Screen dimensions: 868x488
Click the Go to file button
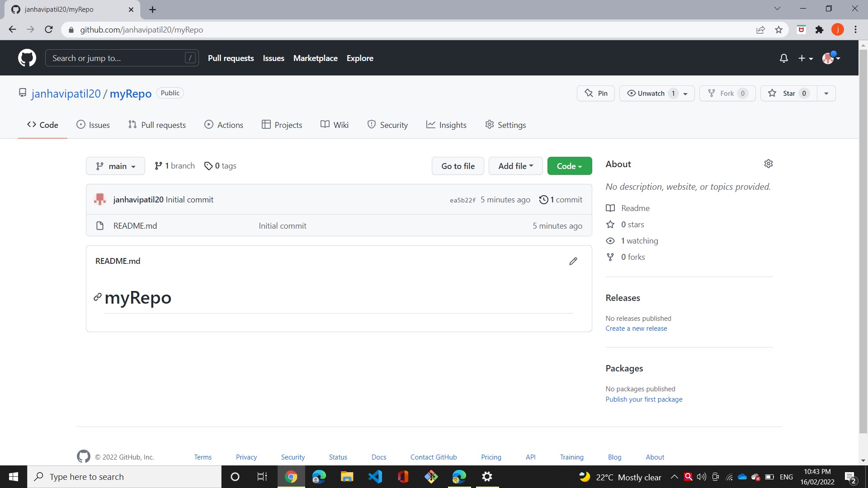458,166
